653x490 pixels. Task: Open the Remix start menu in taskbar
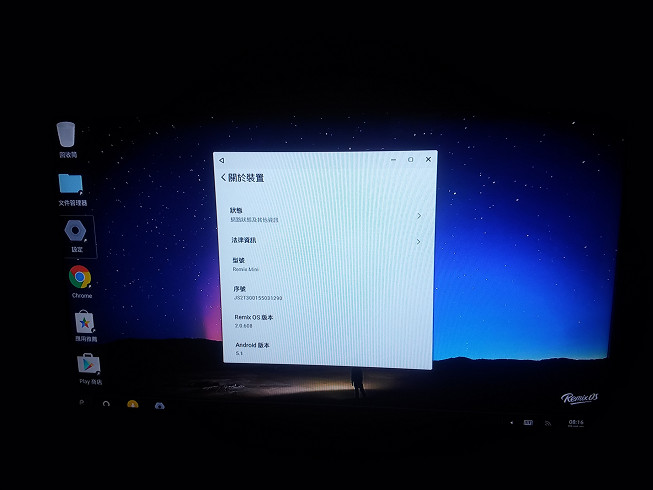point(82,403)
